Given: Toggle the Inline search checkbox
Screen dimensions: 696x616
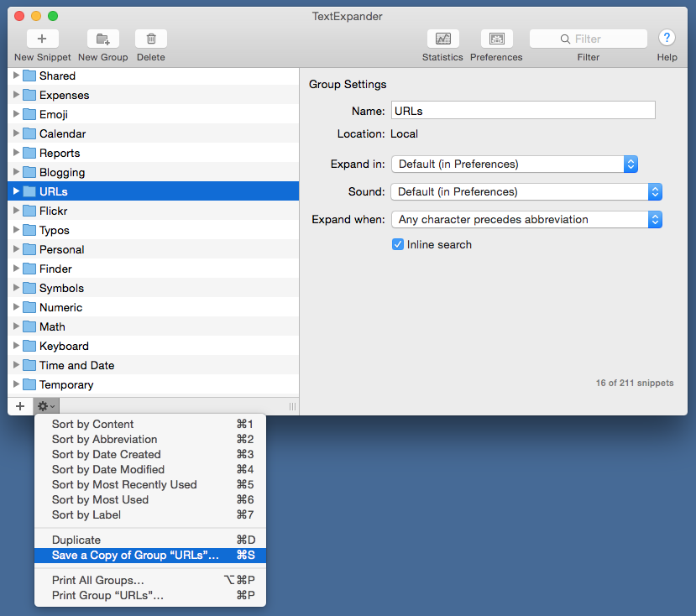Looking at the screenshot, I should 398,245.
